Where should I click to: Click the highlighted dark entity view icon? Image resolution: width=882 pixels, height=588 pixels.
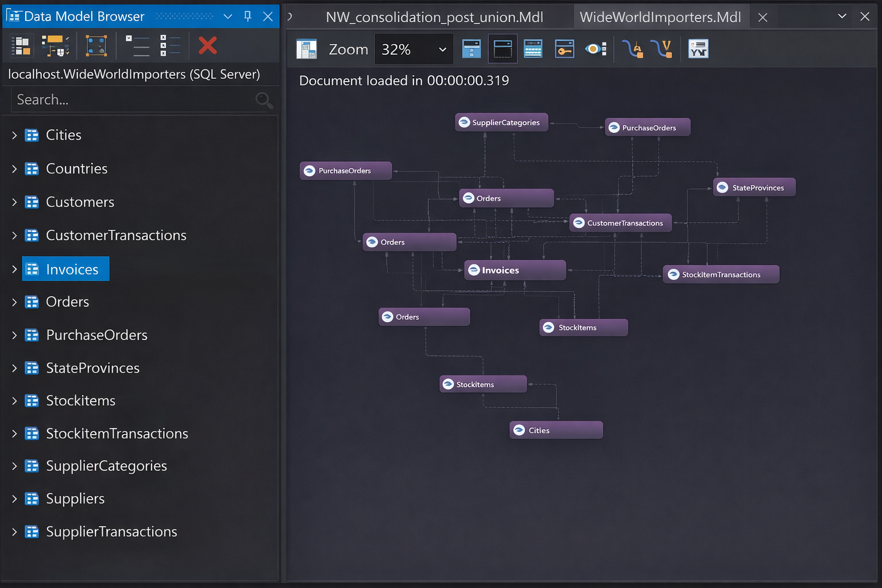(x=502, y=49)
